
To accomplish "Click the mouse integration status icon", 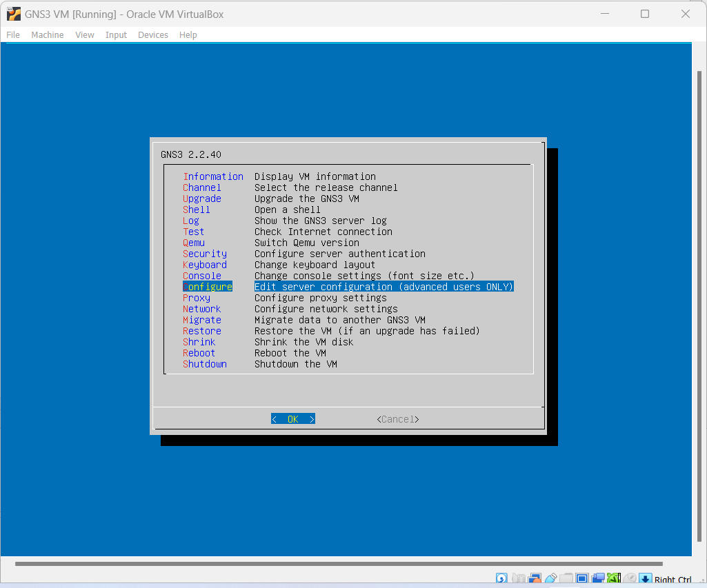I will (630, 578).
